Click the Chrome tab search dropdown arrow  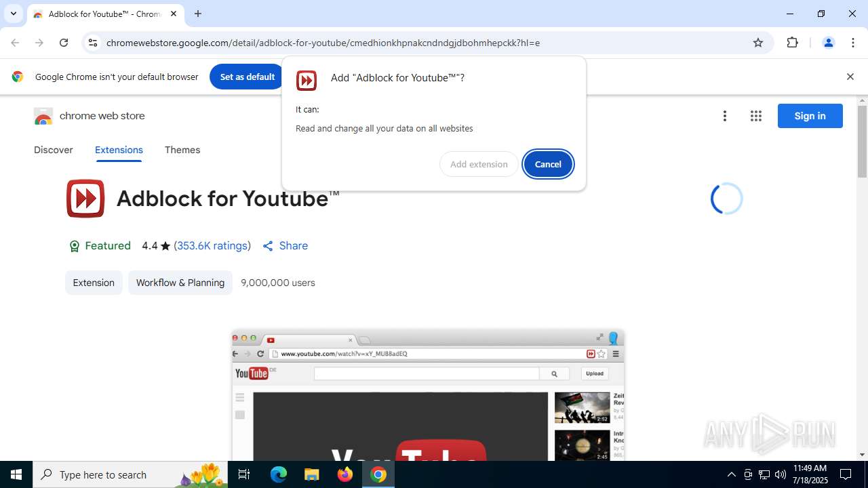[13, 14]
